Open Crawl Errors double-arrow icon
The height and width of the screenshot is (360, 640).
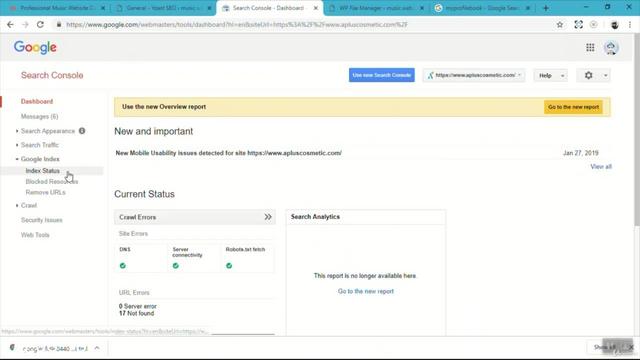point(268,217)
